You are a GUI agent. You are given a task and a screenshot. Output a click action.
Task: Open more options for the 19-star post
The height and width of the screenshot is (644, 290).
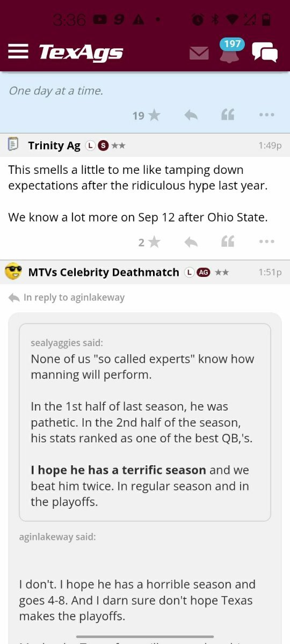click(266, 115)
